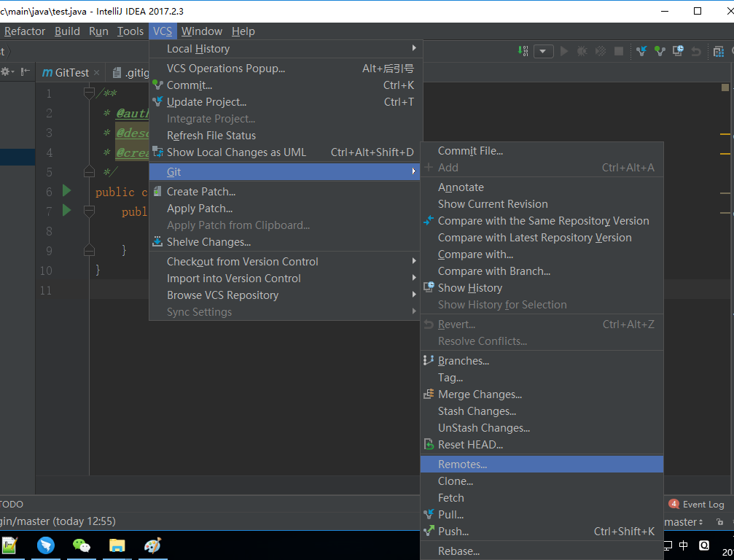This screenshot has width=734, height=560.
Task: Open Branches... from Git submenu
Action: coord(542,361)
